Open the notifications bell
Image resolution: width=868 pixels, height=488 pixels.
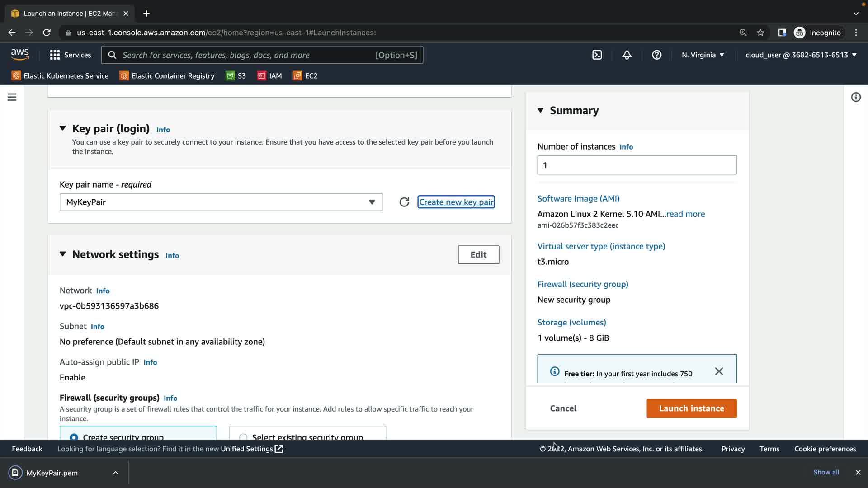627,55
